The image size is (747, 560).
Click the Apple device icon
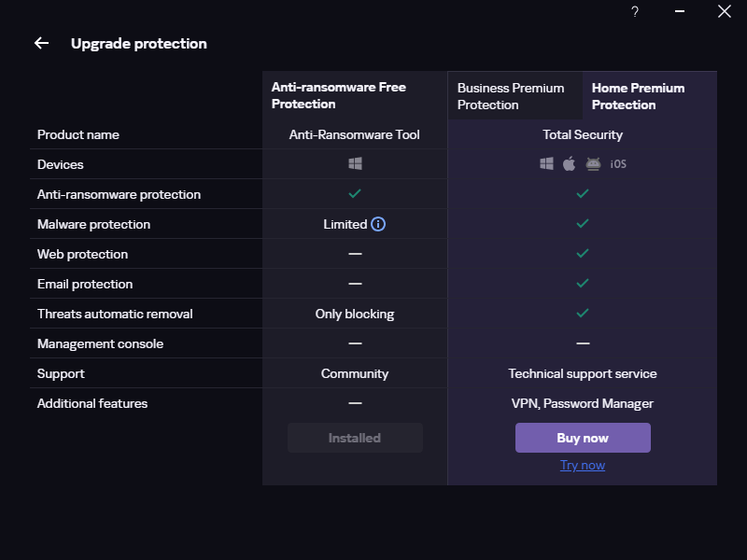570,164
